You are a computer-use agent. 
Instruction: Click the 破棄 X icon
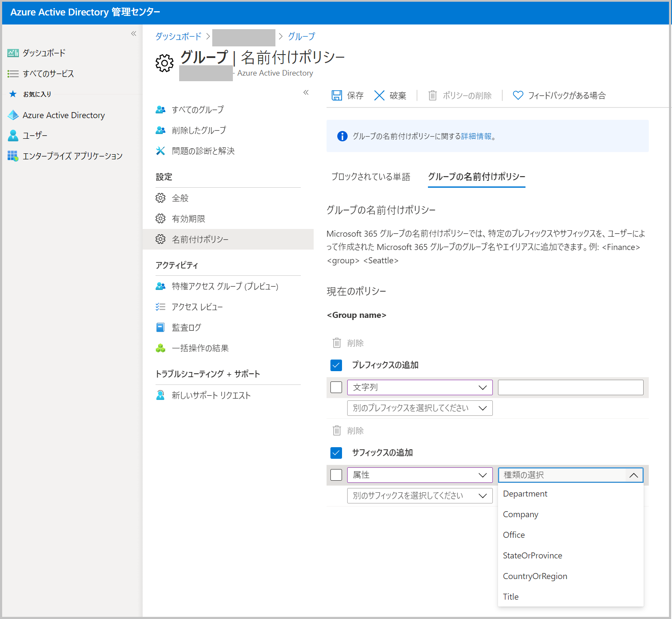click(379, 95)
